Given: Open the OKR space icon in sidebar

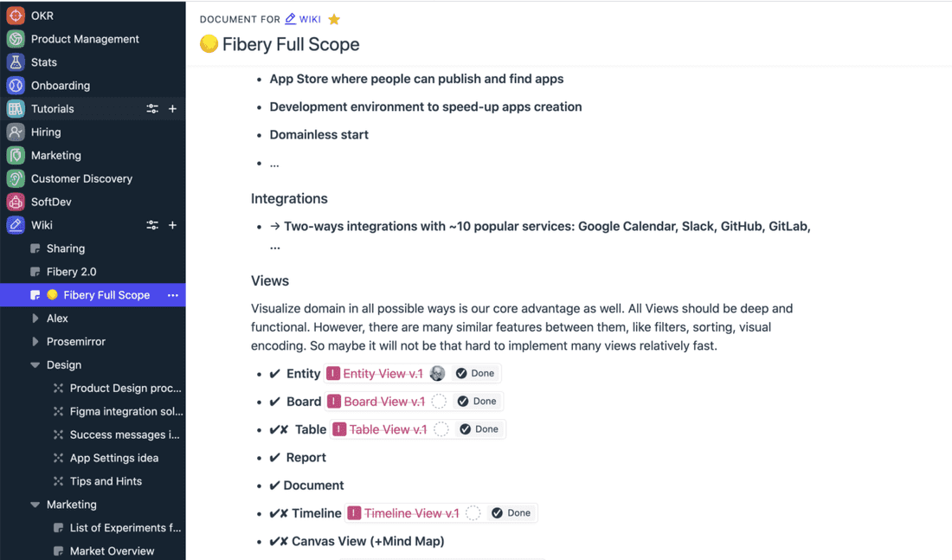Looking at the screenshot, I should click(14, 15).
